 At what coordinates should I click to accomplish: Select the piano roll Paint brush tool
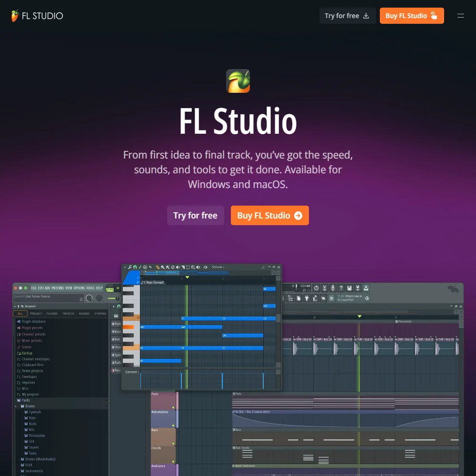pos(163,267)
